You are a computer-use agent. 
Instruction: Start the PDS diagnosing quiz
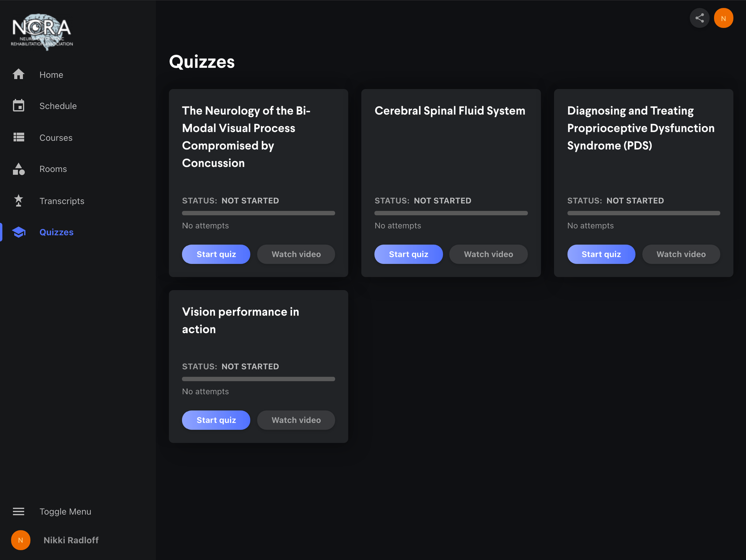click(x=601, y=254)
